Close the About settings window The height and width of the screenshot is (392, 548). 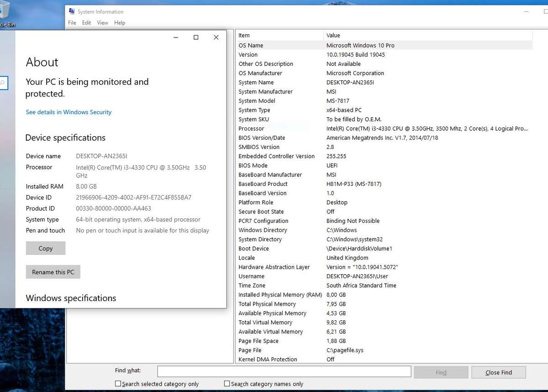(x=216, y=37)
